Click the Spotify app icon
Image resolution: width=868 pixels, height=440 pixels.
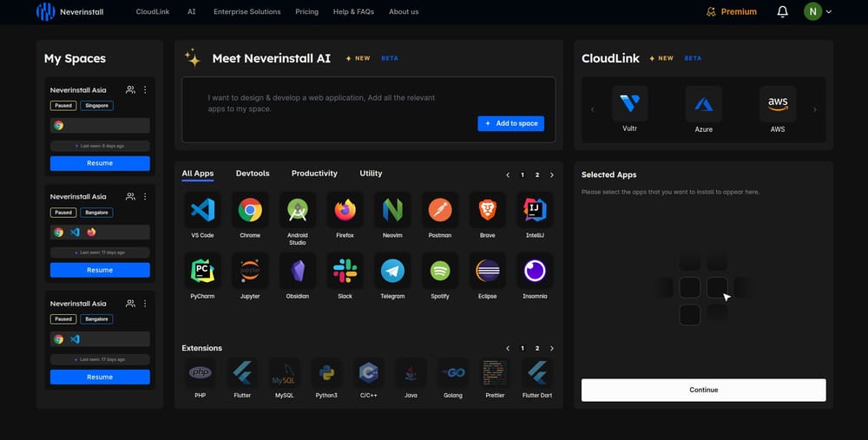click(x=440, y=271)
